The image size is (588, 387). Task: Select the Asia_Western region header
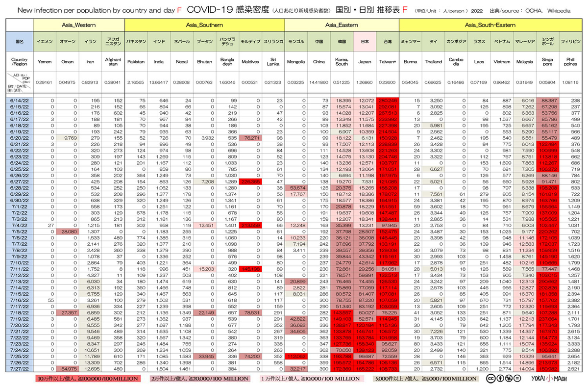point(79,25)
